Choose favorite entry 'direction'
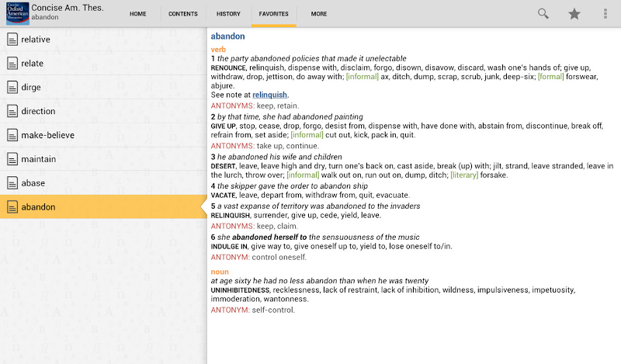621x364 pixels. (103, 111)
